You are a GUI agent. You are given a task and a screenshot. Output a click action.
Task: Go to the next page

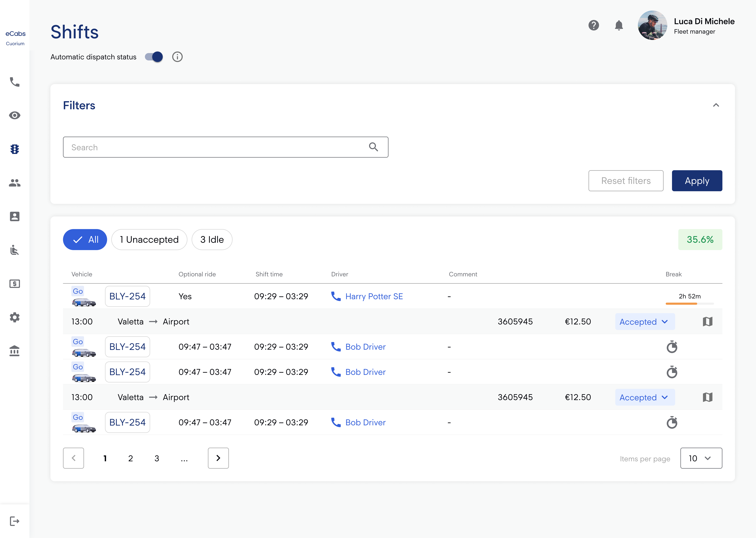pyautogui.click(x=218, y=458)
